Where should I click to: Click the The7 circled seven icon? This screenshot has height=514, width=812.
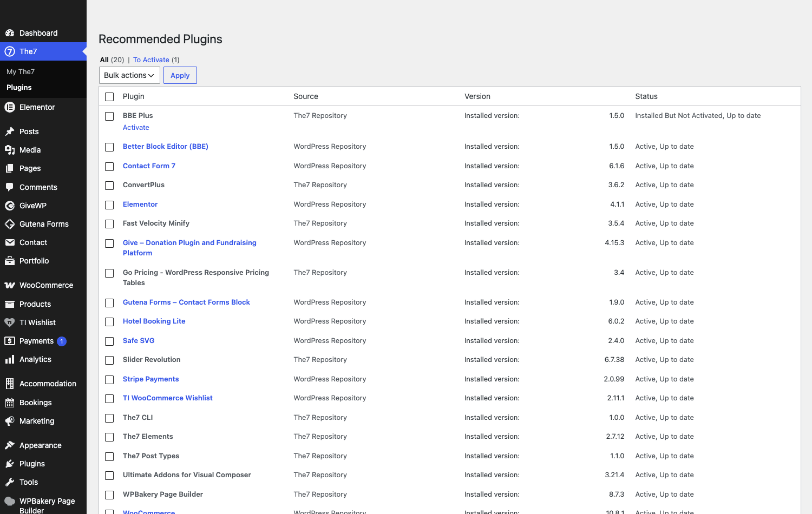click(10, 51)
